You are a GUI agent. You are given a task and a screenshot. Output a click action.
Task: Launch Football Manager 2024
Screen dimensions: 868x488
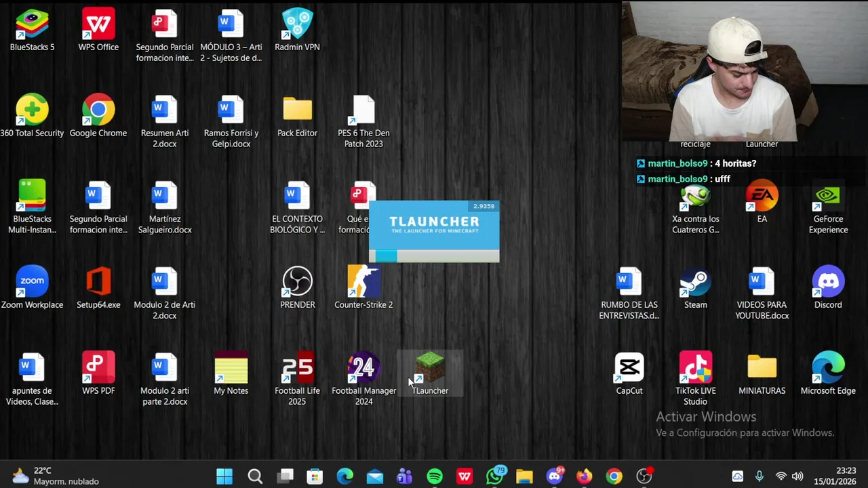[363, 380]
